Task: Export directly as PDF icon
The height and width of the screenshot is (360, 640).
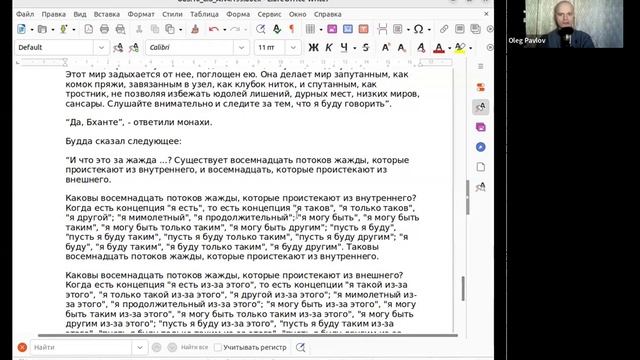Action: 89,29
